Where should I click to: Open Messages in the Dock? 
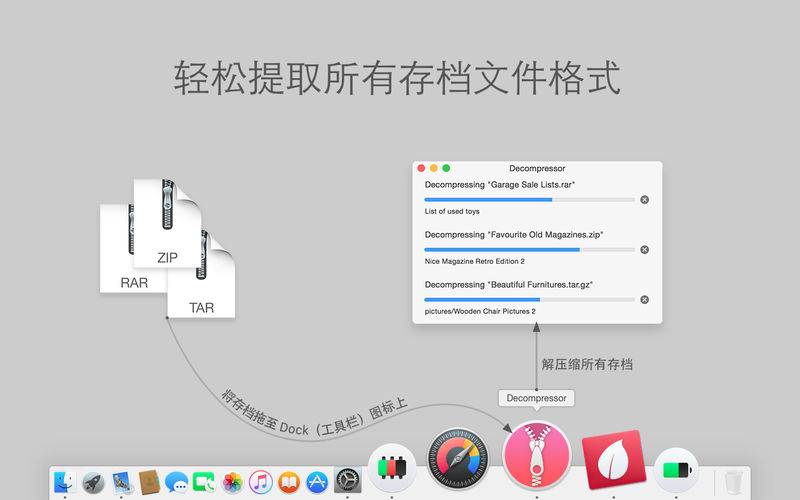coord(177,482)
